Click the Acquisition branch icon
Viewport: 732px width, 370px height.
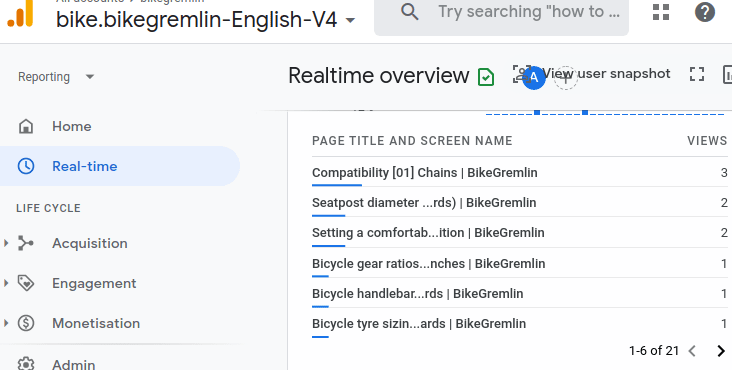coord(26,243)
